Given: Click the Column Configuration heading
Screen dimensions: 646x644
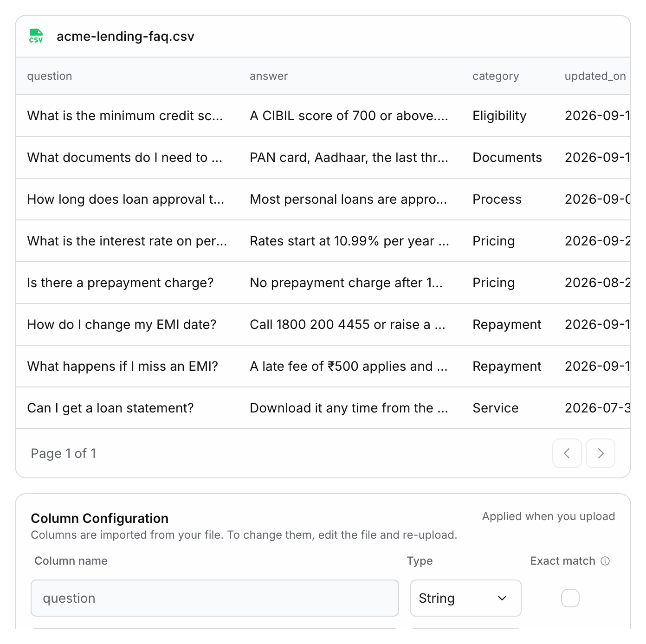Looking at the screenshot, I should (100, 518).
